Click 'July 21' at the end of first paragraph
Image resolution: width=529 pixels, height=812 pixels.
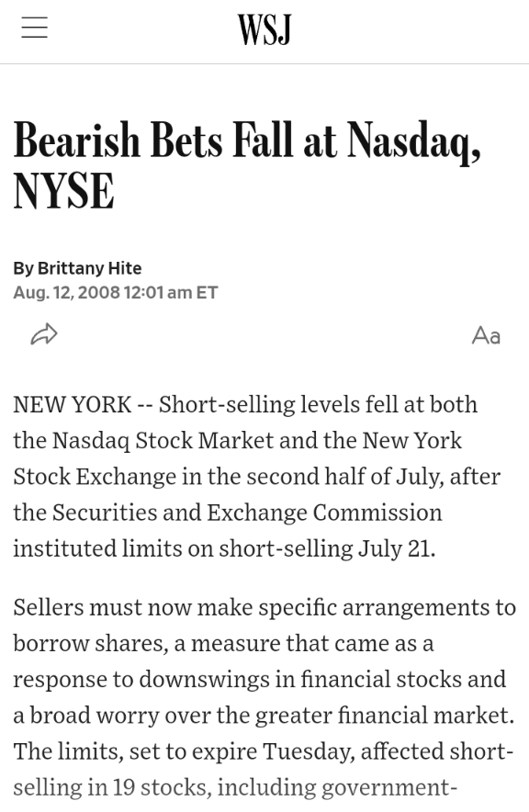396,549
